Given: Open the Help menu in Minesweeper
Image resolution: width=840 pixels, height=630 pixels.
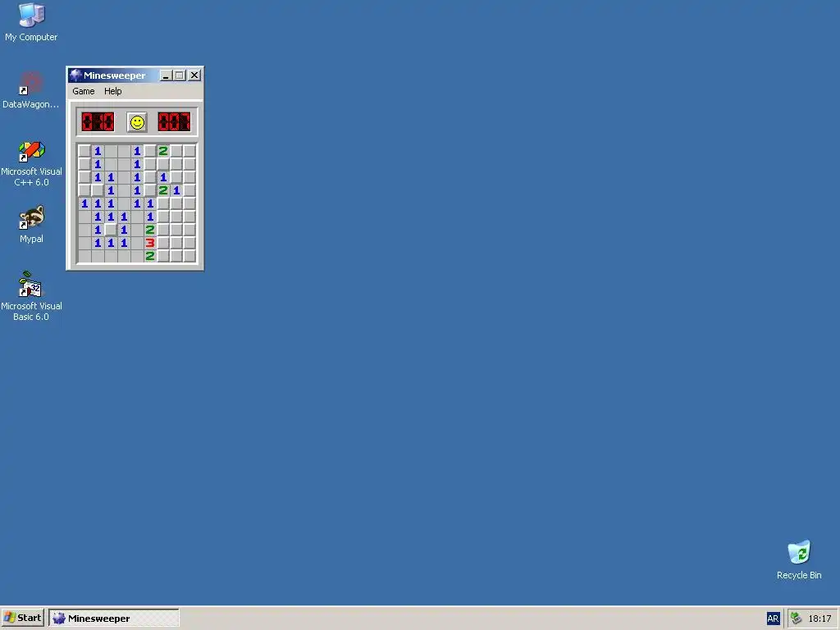Looking at the screenshot, I should (x=113, y=91).
